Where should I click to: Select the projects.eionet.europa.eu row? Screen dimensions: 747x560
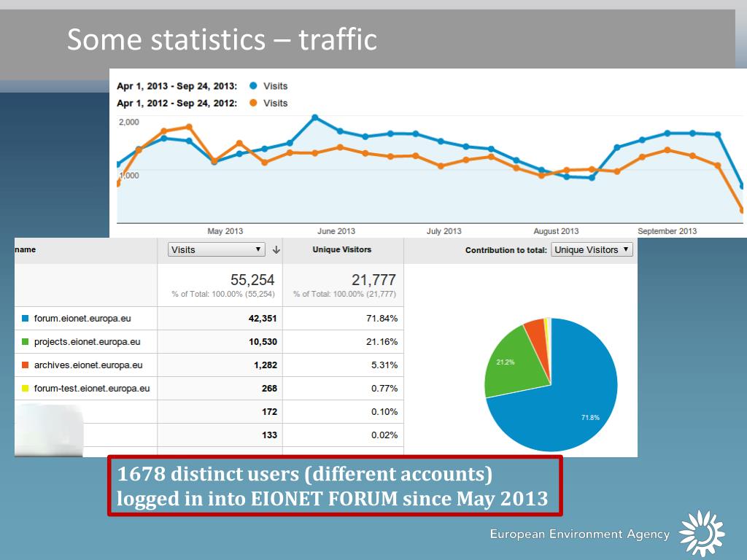tap(209, 342)
